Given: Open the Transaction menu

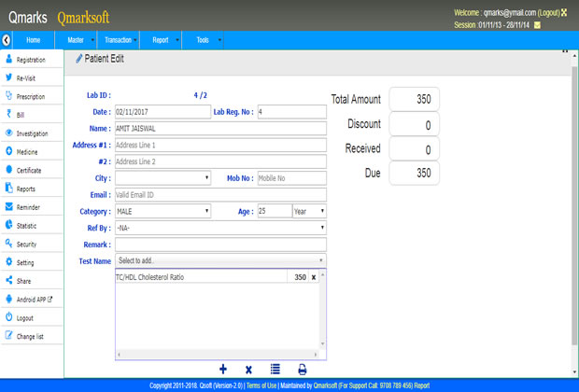Looking at the screenshot, I should [x=118, y=40].
